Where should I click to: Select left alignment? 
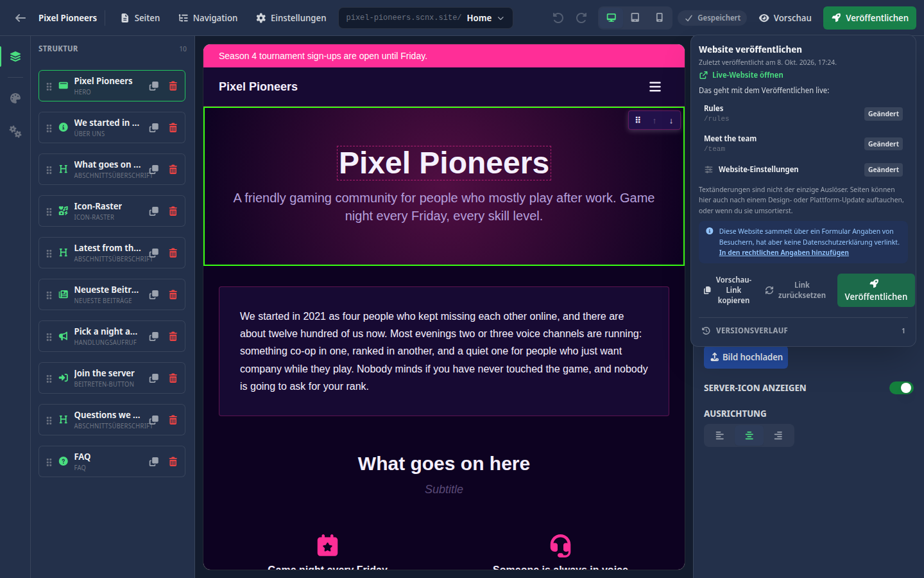pyautogui.click(x=720, y=435)
